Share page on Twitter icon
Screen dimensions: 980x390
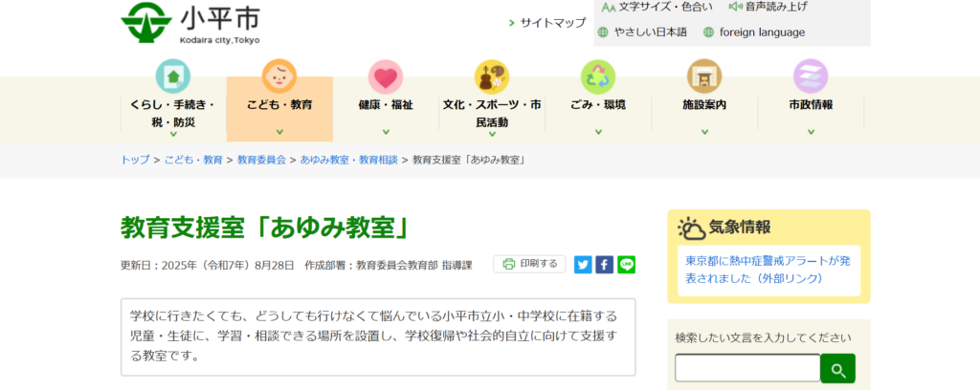point(583,265)
